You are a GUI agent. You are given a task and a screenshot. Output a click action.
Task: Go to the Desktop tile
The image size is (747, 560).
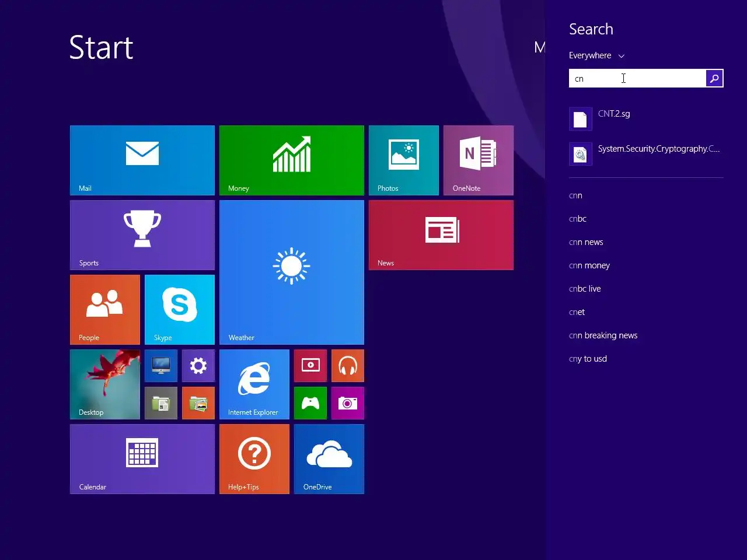coord(105,384)
